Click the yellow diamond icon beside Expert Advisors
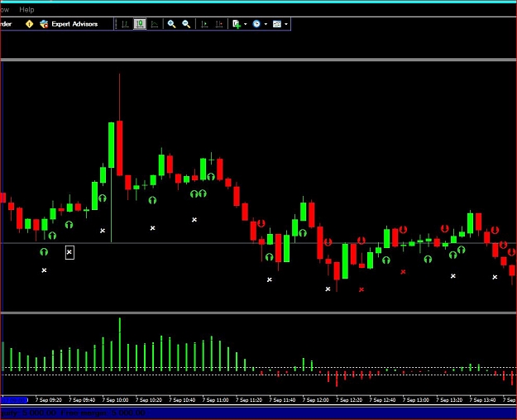The image size is (517, 420). 29,24
